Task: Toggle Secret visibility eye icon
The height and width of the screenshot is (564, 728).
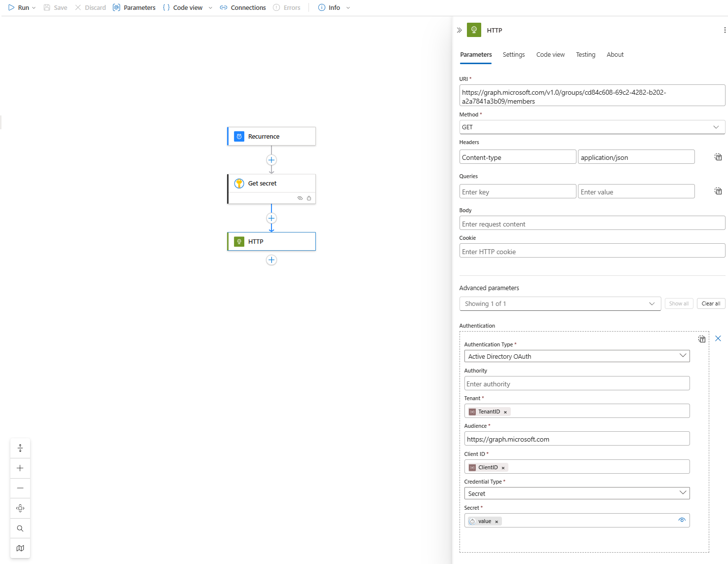Action: pyautogui.click(x=682, y=520)
